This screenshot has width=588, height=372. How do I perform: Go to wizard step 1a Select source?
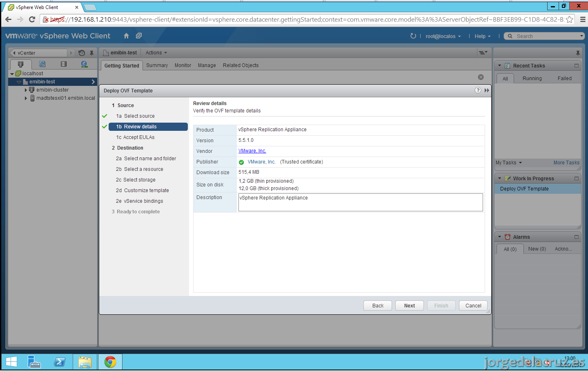tap(135, 116)
